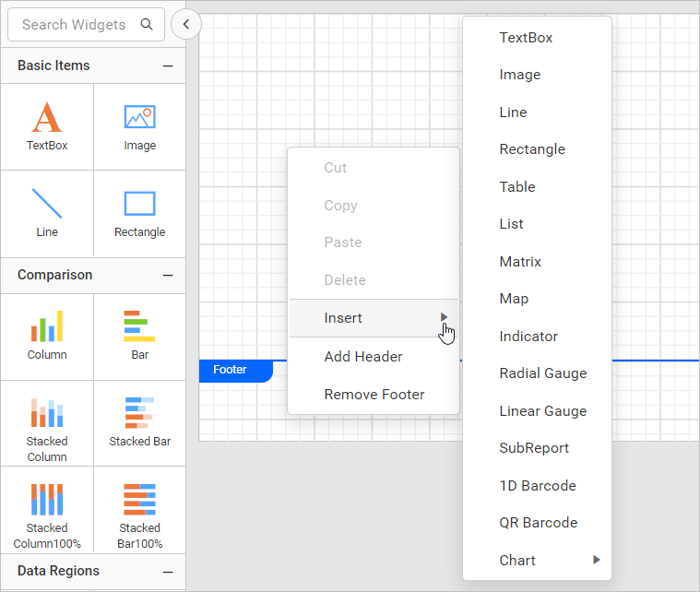
Task: Choose Remove Footer from context menu
Action: pyautogui.click(x=374, y=395)
